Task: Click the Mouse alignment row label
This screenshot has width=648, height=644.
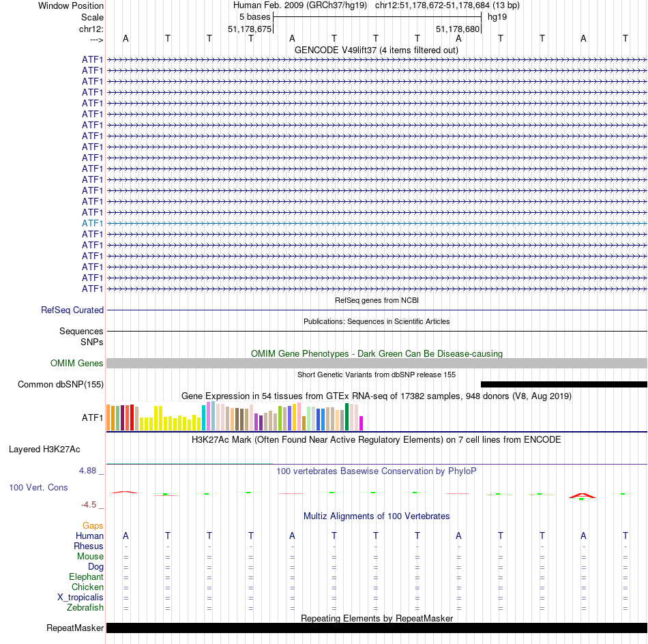Action: tap(90, 557)
